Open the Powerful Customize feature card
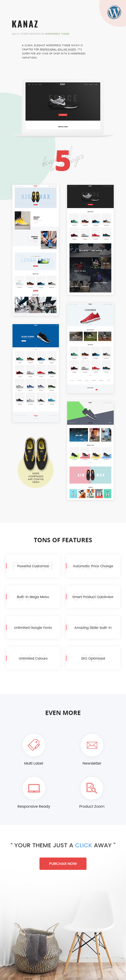 pyautogui.click(x=33, y=566)
